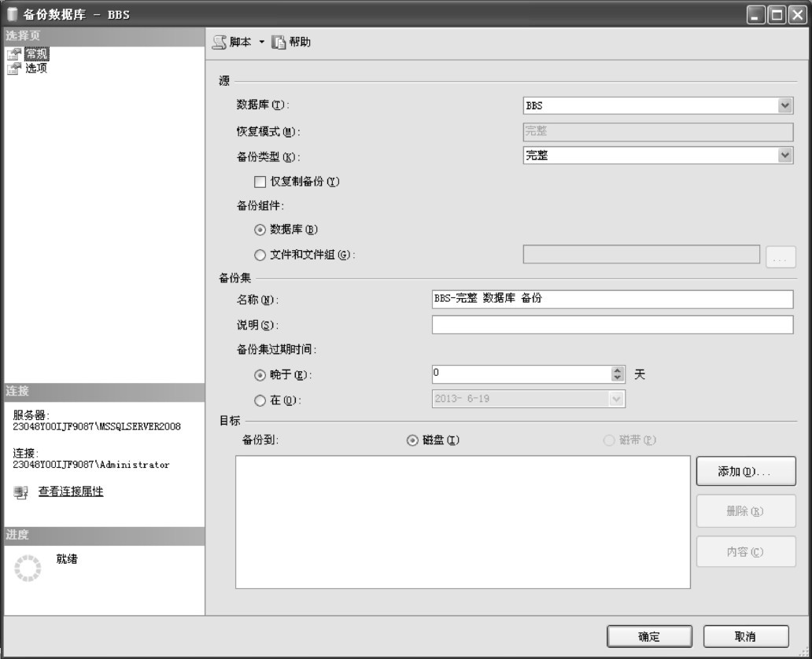This screenshot has height=659, width=812.
Task: Open the 选项 page
Action: (x=36, y=68)
